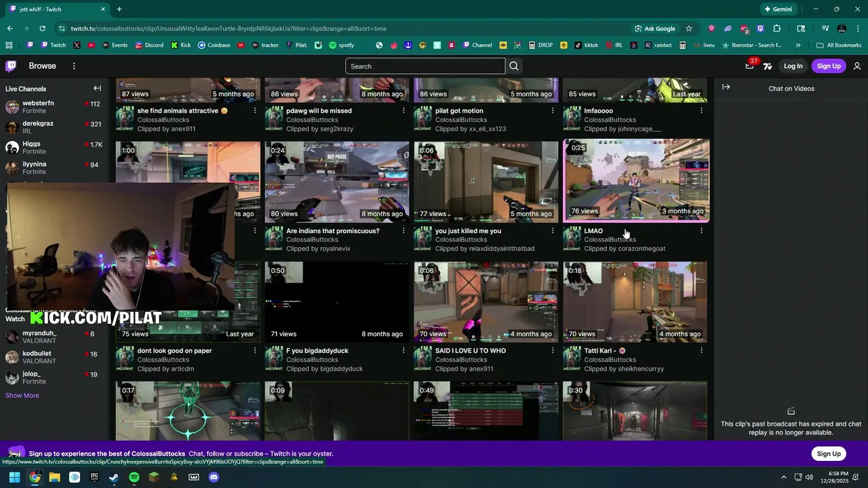868x488 pixels.
Task: Open the 'F you bigdaddyduck' clip thumbnail
Action: [337, 302]
